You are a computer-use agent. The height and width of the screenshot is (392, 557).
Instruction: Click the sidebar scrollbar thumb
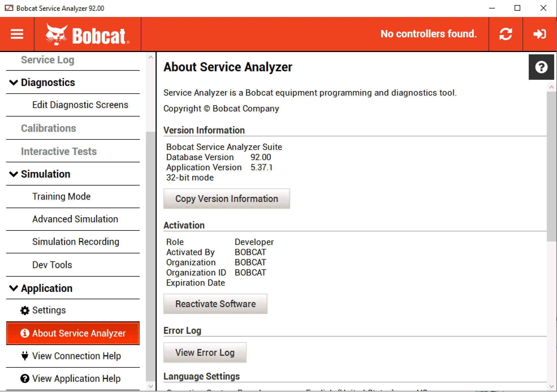(x=151, y=256)
